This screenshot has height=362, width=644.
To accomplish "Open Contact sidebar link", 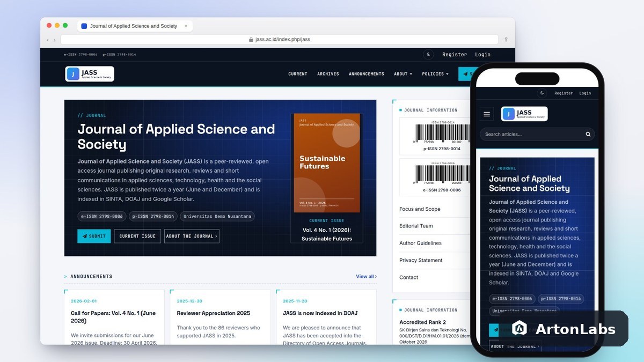I will tap(408, 277).
